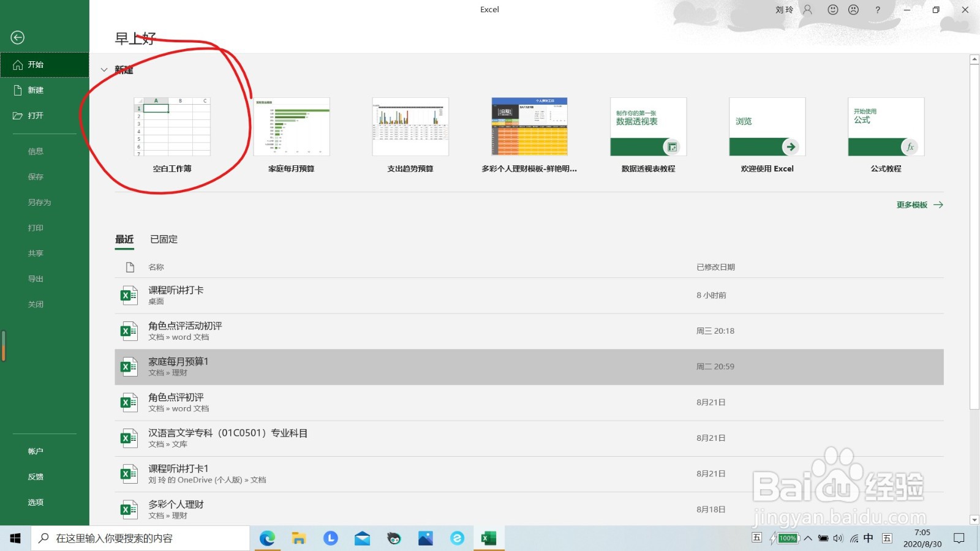
Task: Open the 欢迎使用 Excel tour
Action: pyautogui.click(x=767, y=135)
